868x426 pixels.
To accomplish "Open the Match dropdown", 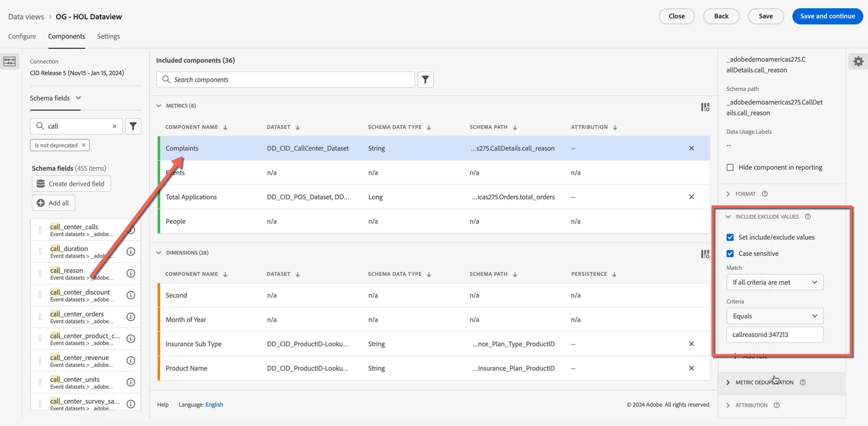I will pyautogui.click(x=775, y=282).
